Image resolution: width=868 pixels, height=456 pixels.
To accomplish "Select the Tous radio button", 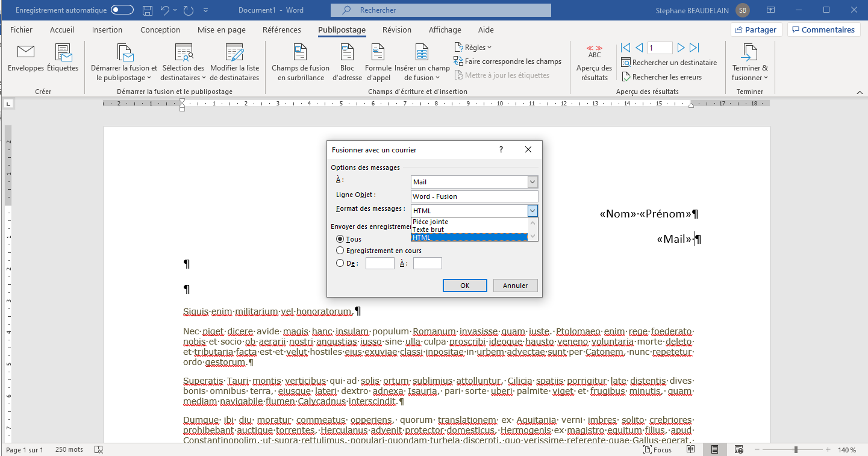I will pyautogui.click(x=340, y=239).
